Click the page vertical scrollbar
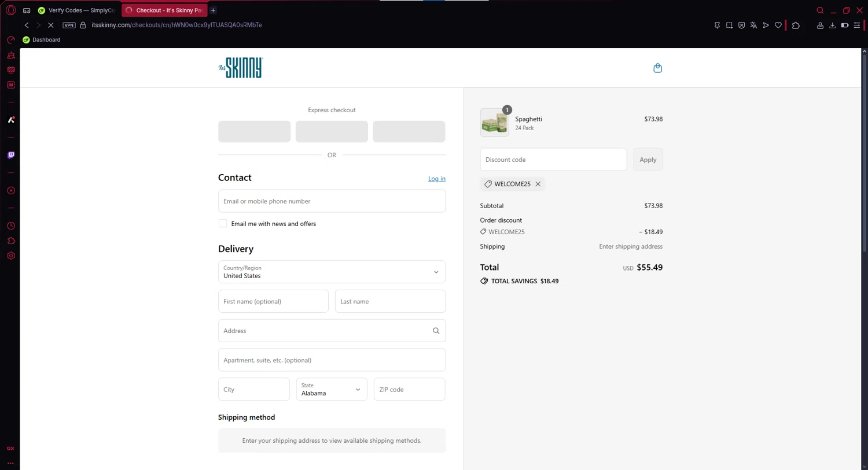868x470 pixels. click(x=865, y=153)
